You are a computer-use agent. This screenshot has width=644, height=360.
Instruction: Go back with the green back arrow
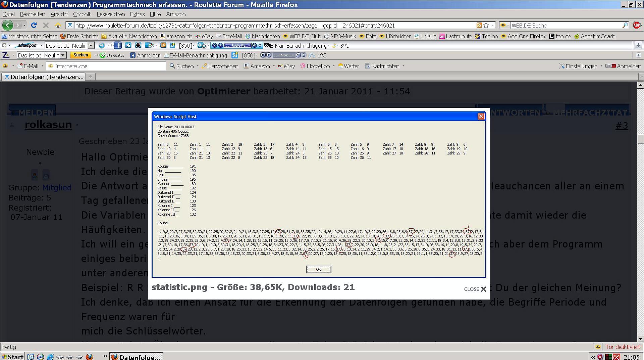[8, 25]
